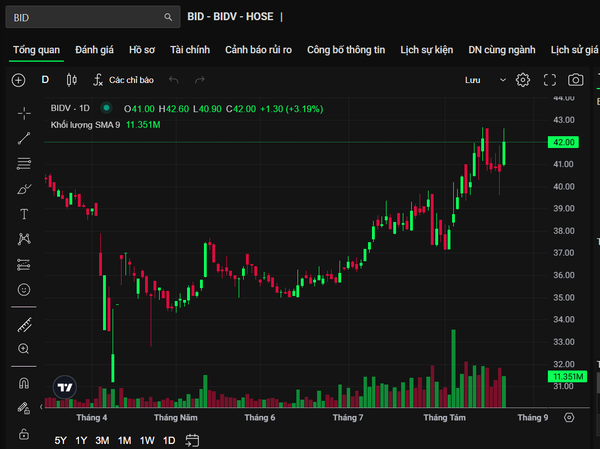Switch to the Đánh giá tab
600x449 pixels.
pos(94,50)
